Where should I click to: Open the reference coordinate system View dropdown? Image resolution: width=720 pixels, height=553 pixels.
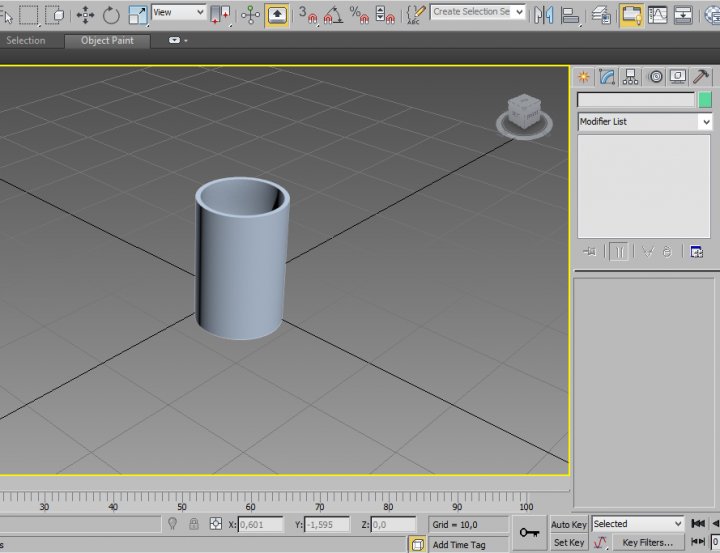[x=179, y=12]
